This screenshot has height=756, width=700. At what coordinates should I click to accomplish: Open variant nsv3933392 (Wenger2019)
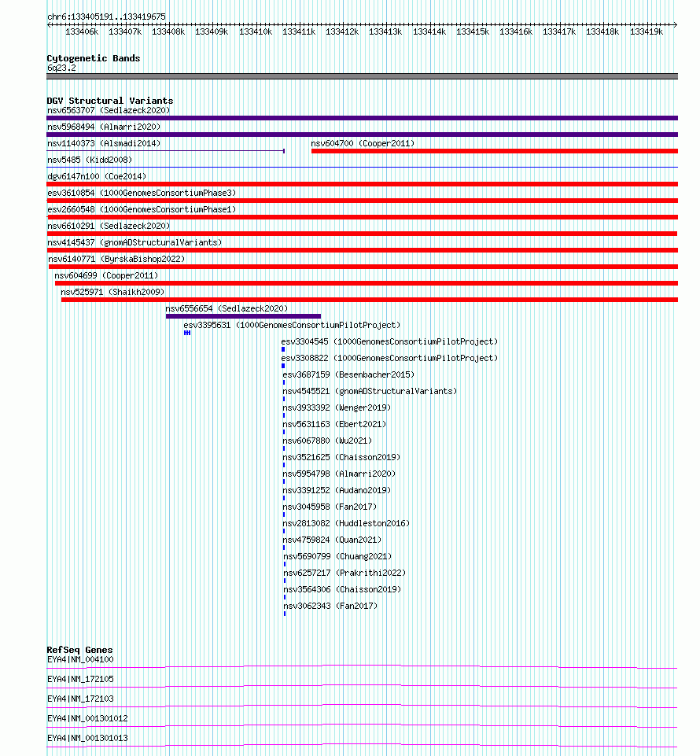click(337, 408)
